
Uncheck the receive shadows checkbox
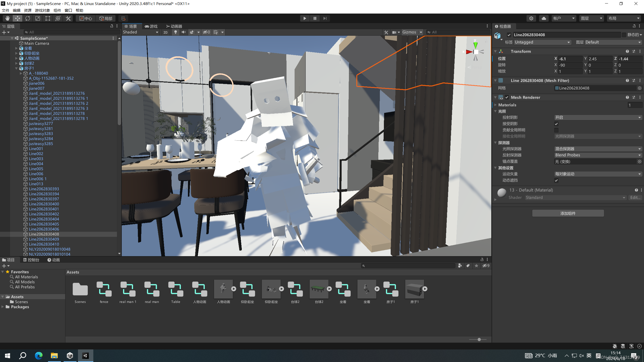tap(556, 124)
